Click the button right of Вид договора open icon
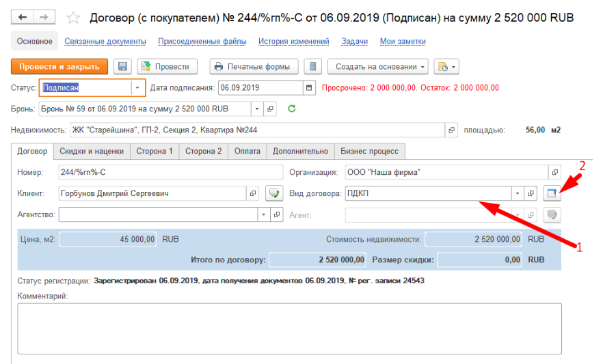This screenshot has height=364, width=603. click(551, 193)
